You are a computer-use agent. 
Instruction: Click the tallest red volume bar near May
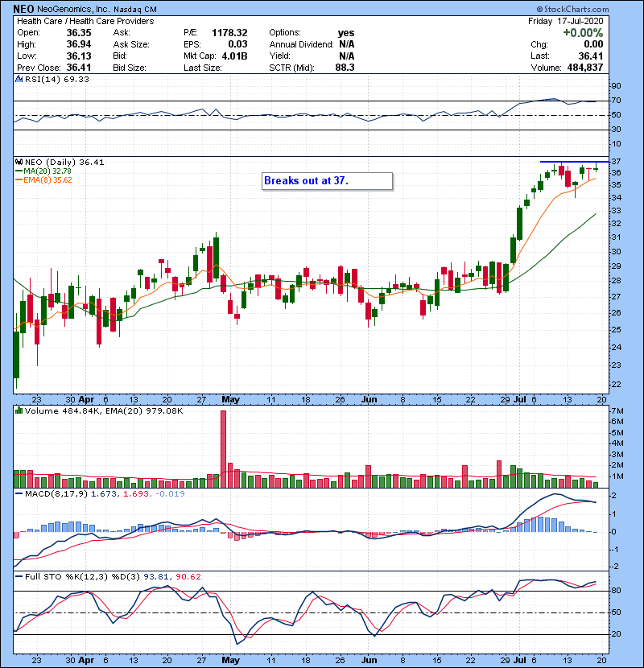pos(223,449)
